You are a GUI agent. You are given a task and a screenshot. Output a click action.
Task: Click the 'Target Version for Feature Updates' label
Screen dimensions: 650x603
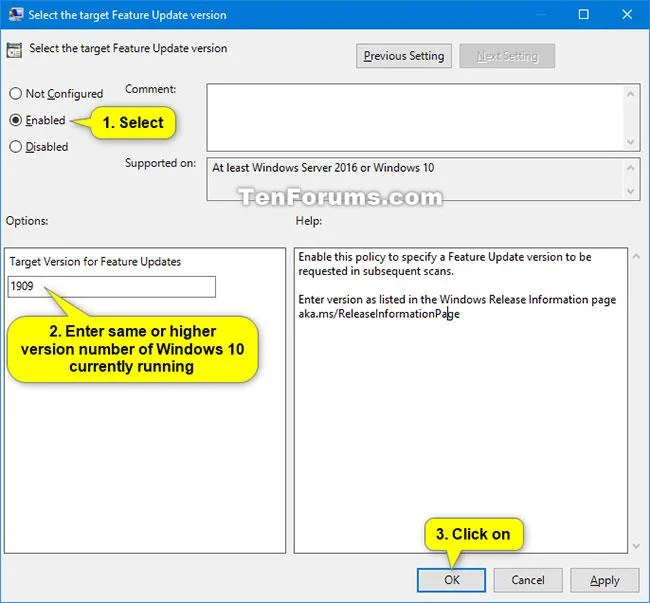[x=95, y=262]
